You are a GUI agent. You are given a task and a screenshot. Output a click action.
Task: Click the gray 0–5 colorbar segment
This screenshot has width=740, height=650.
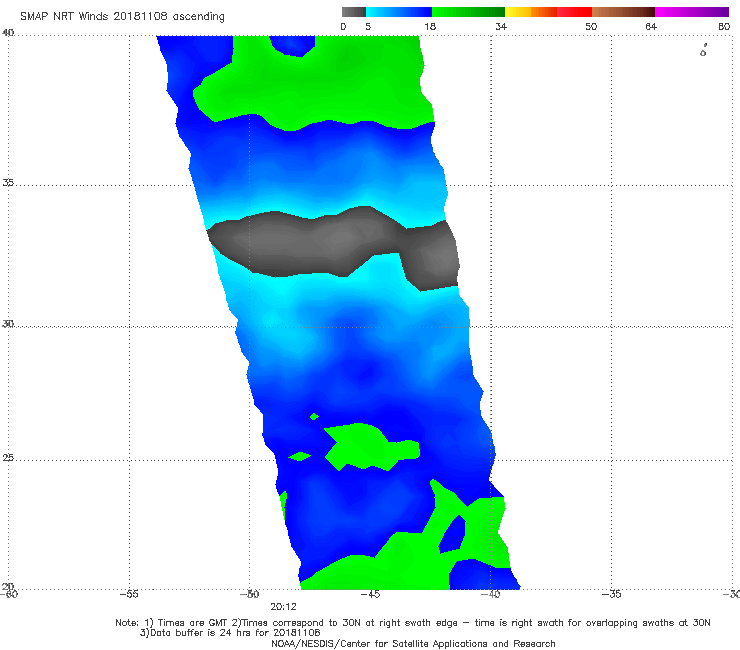[x=354, y=12]
